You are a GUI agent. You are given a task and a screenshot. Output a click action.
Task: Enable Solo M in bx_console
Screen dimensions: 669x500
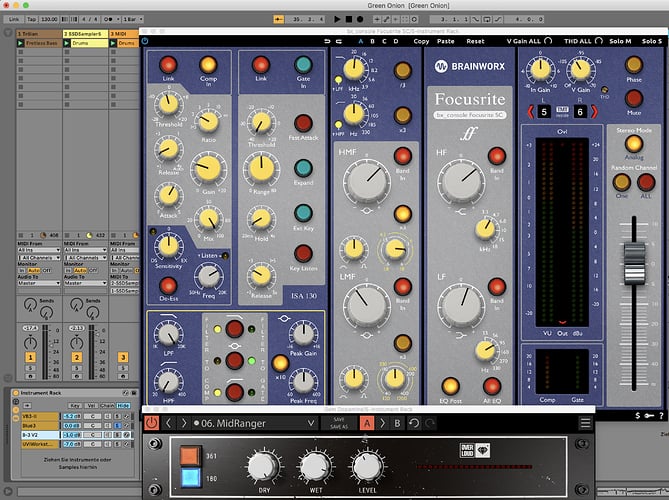pyautogui.click(x=620, y=41)
